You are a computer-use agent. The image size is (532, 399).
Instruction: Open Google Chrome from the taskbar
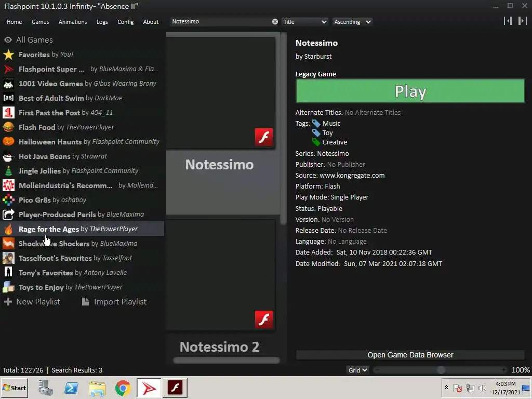click(123, 388)
